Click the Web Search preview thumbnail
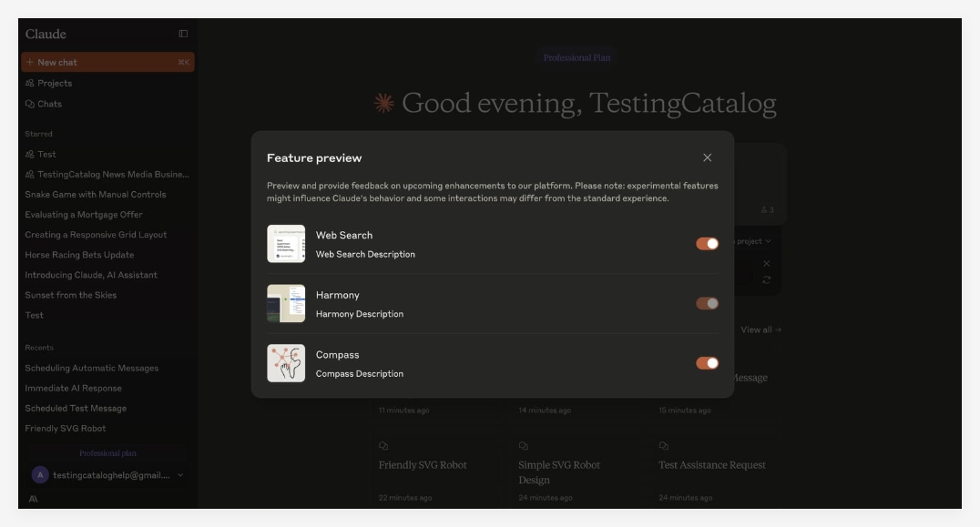The width and height of the screenshot is (980, 527). click(x=286, y=244)
